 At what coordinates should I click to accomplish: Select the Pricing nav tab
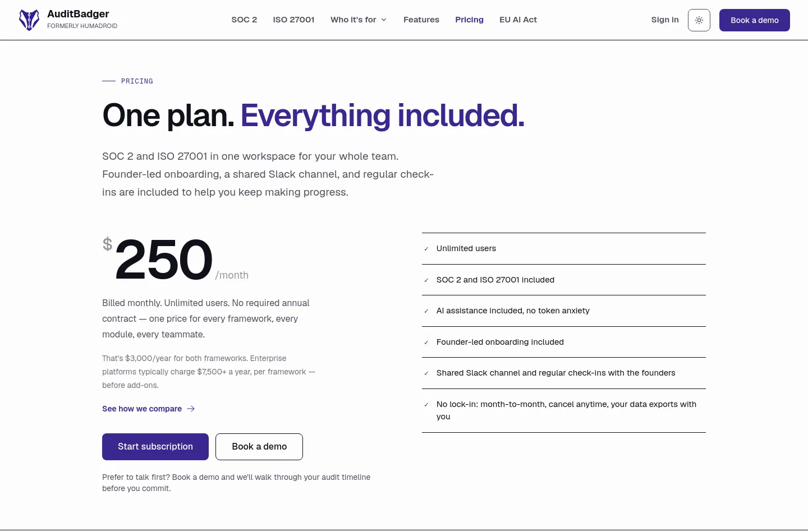point(469,20)
